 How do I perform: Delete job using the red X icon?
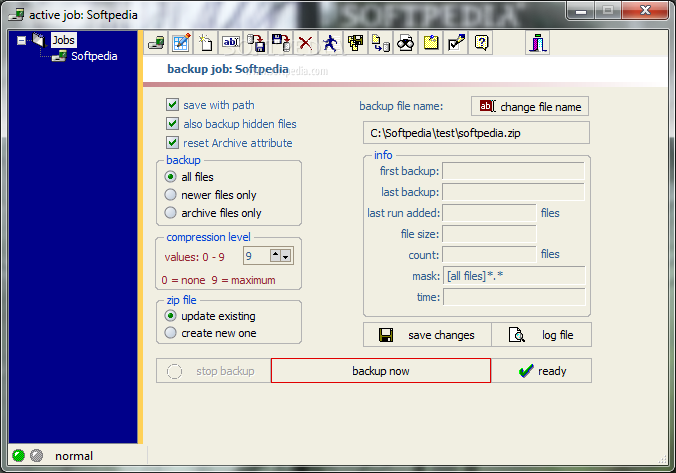tap(306, 43)
